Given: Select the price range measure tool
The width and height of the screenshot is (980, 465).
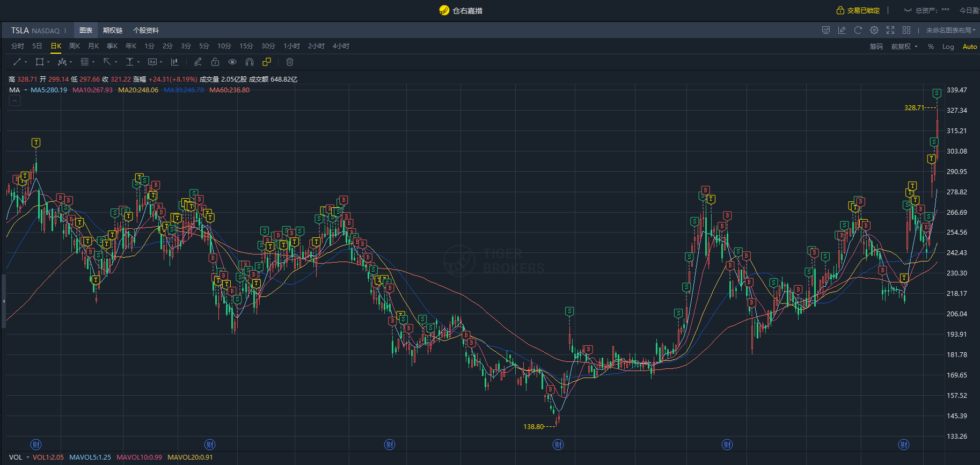Looking at the screenshot, I should coord(129,62).
